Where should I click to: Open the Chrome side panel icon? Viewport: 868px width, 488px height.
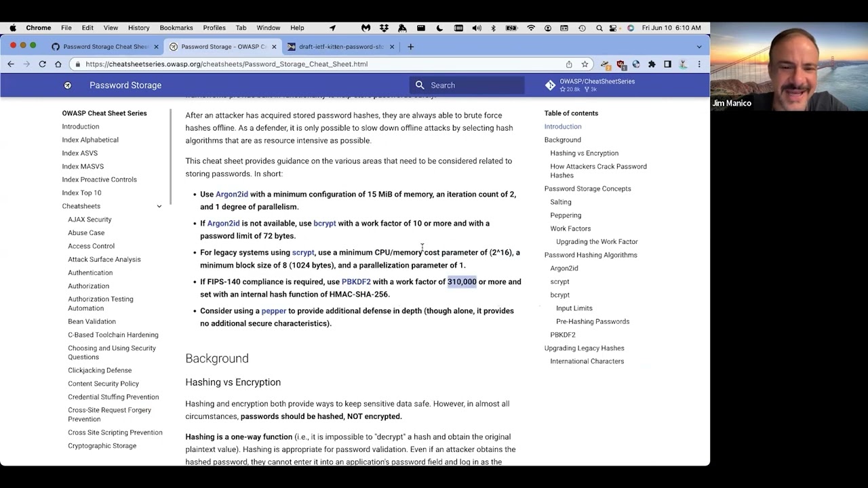pyautogui.click(x=667, y=64)
